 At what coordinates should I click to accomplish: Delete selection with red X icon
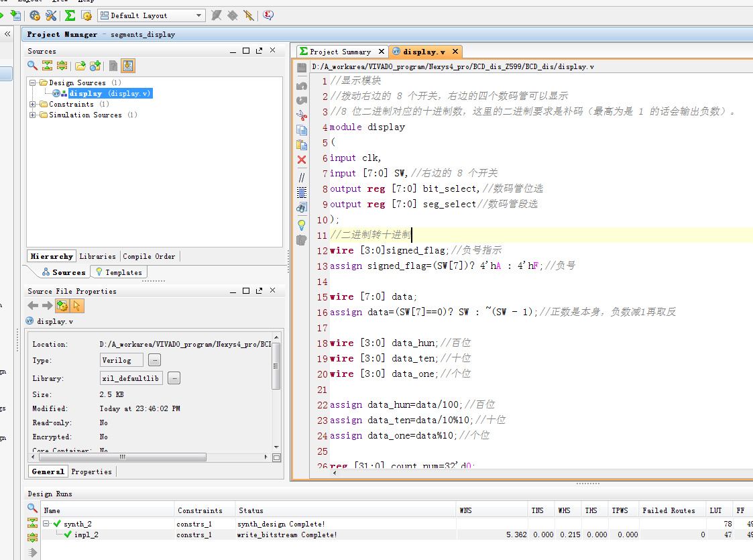(x=302, y=160)
